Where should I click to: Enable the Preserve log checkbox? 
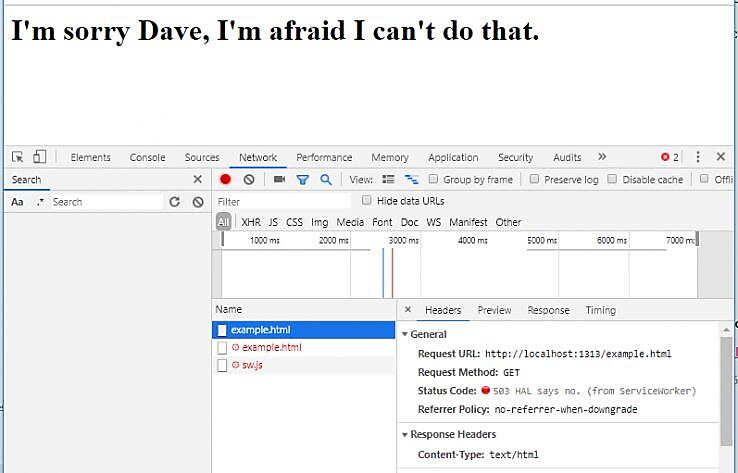pyautogui.click(x=535, y=180)
